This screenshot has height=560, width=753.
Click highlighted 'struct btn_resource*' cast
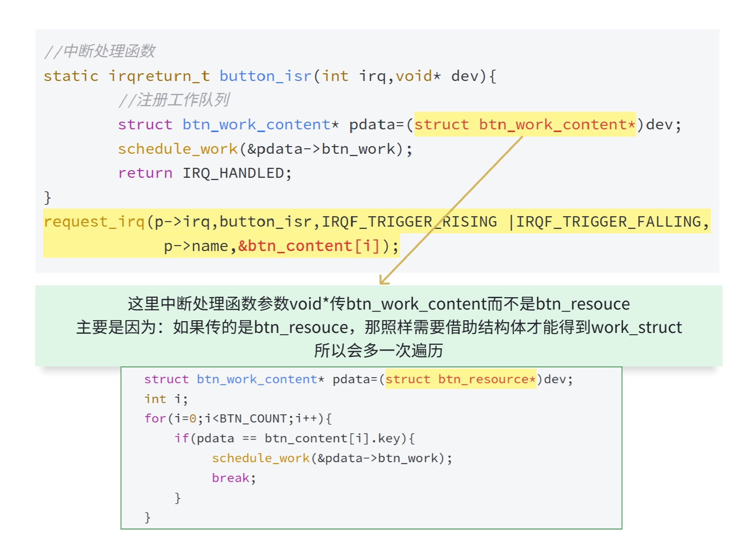[461, 379]
